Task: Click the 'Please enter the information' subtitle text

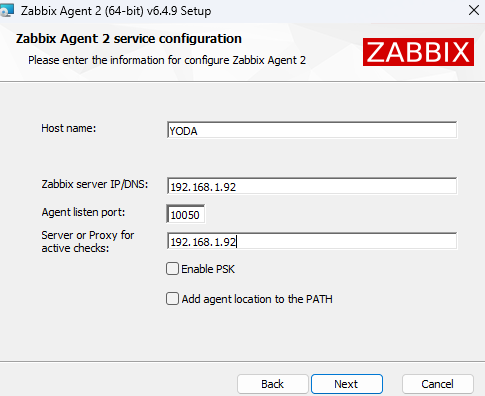Action: (167, 60)
